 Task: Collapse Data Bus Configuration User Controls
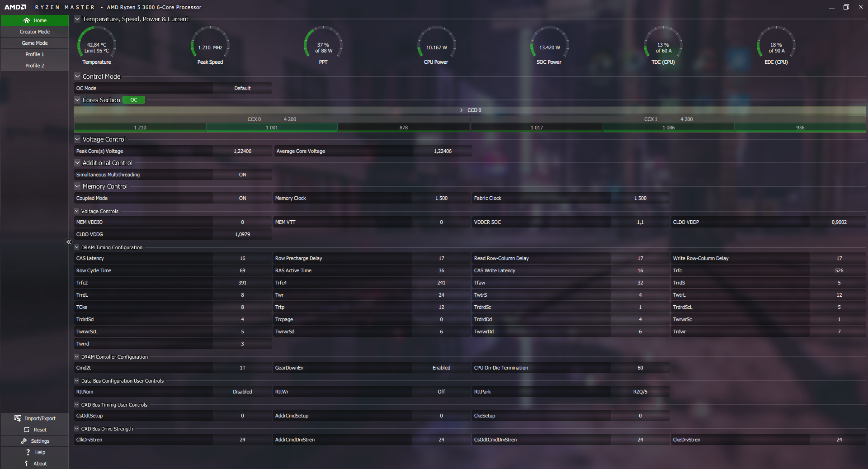coord(77,381)
